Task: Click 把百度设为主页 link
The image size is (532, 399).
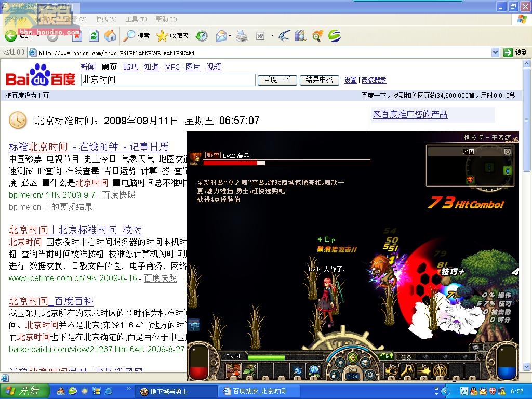Action: pyautogui.click(x=27, y=96)
